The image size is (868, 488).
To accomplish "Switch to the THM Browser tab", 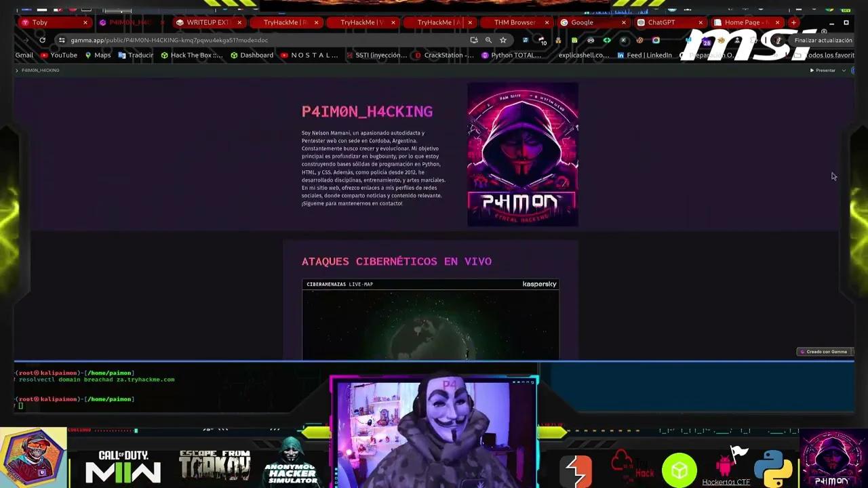I will coord(517,22).
